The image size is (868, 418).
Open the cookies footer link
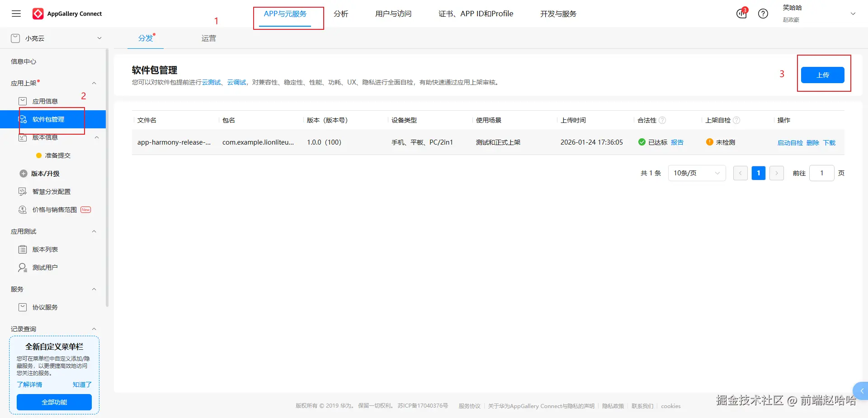click(x=671, y=406)
